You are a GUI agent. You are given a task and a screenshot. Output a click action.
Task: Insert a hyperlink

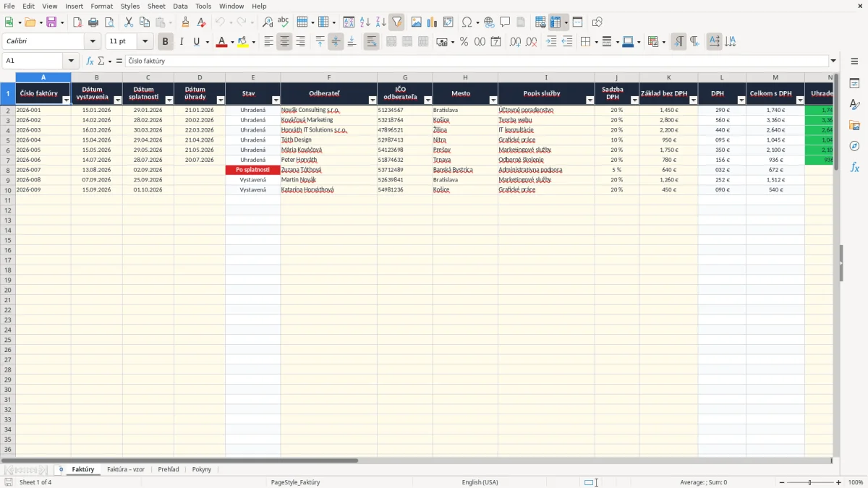[x=489, y=22]
